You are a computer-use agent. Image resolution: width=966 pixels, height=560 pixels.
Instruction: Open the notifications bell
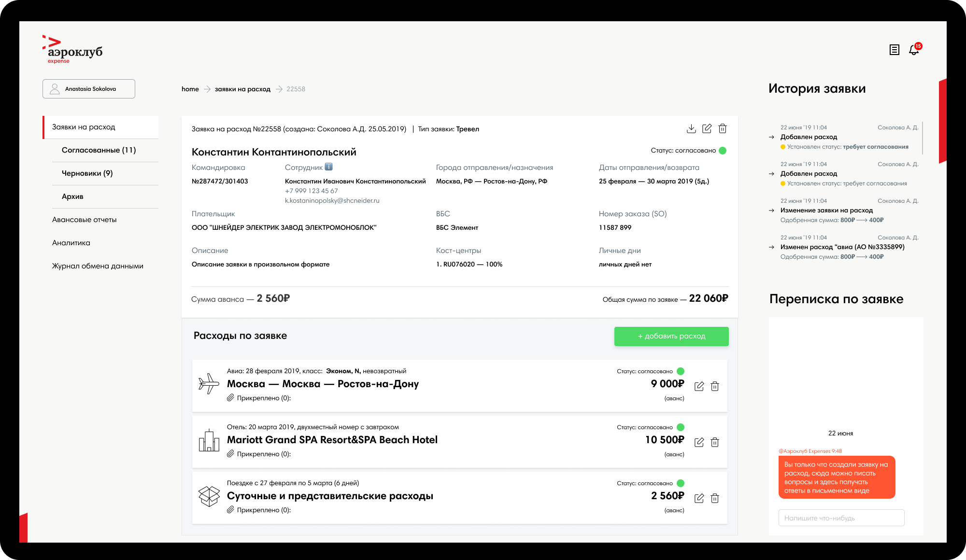[914, 50]
